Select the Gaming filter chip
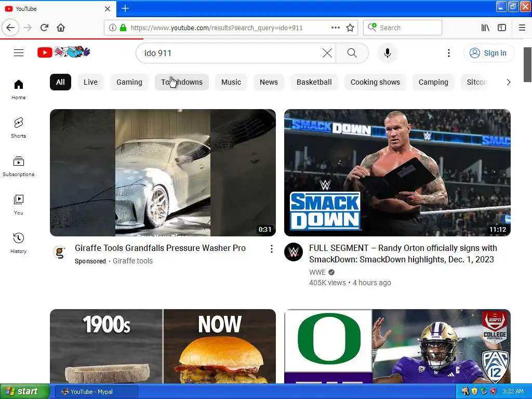Image resolution: width=532 pixels, height=399 pixels. (x=129, y=82)
